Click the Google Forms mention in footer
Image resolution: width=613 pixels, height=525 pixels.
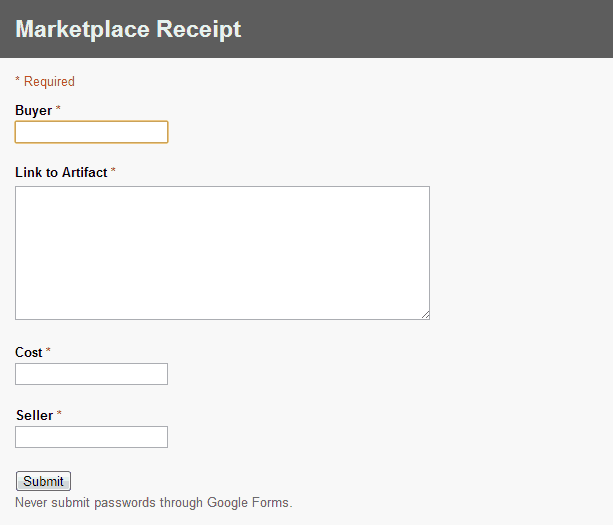pyautogui.click(x=249, y=502)
